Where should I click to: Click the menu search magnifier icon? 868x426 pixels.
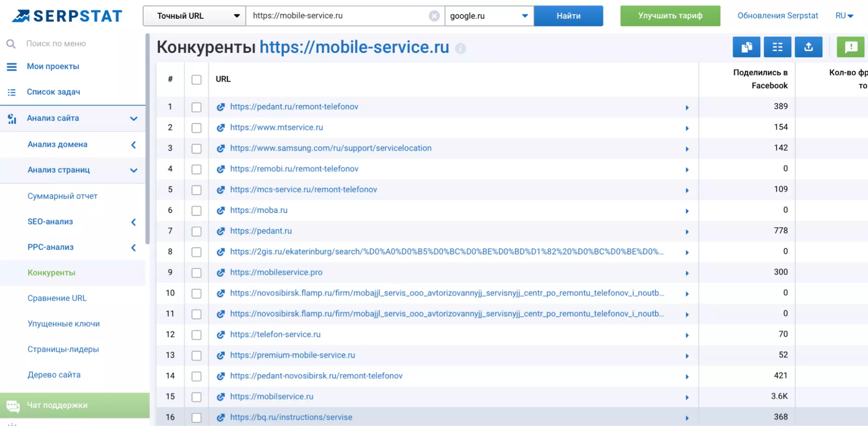pos(11,44)
